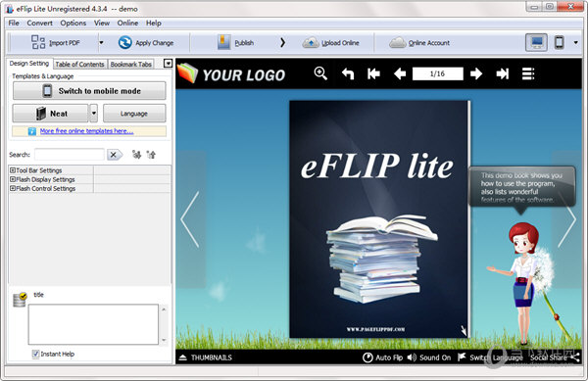Click the description scrollbar up arrow
Viewport: 588px width, 381px height.
pyautogui.click(x=164, y=310)
